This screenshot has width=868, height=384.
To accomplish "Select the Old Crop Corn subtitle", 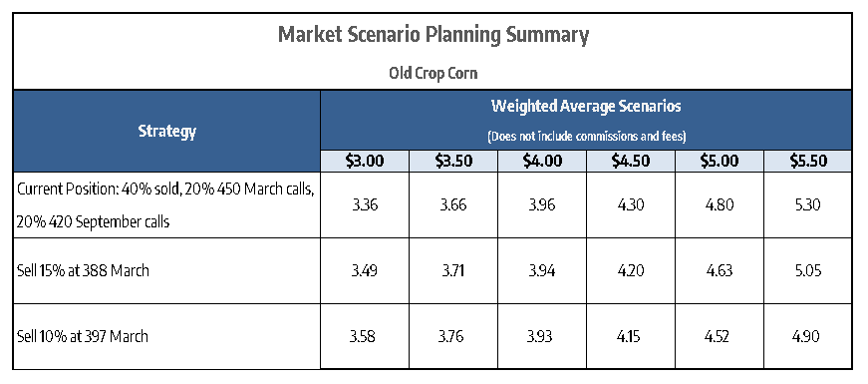I will tap(433, 74).
